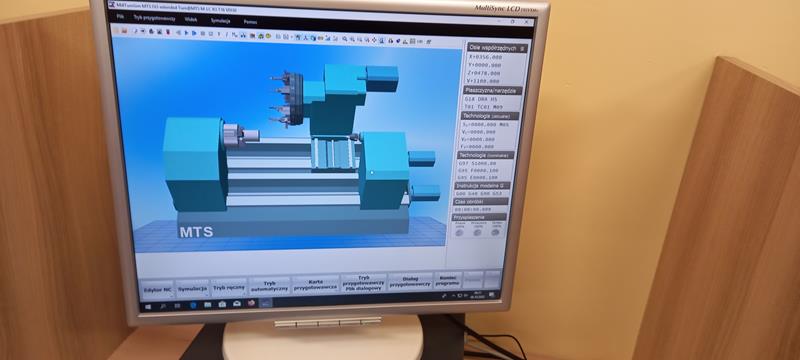The width and height of the screenshot is (800, 360).
Task: Click the G95 F0000.100 feed value
Action: [478, 170]
